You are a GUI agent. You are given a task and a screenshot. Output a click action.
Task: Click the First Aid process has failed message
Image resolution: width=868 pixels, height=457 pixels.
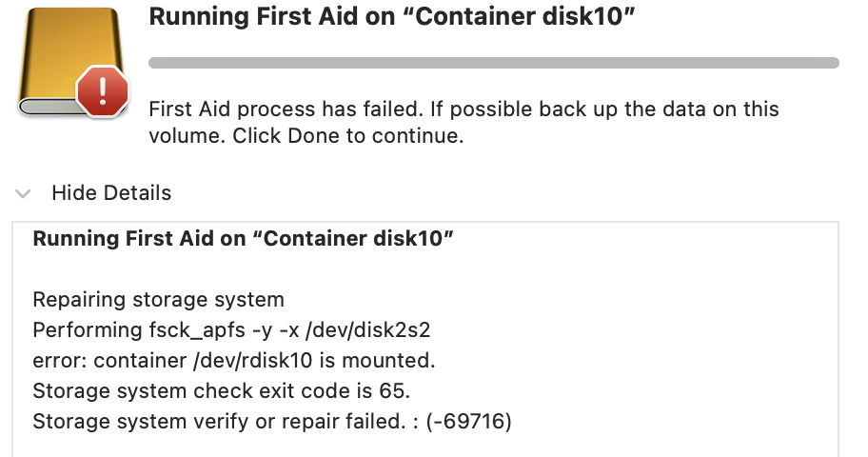pos(464,123)
